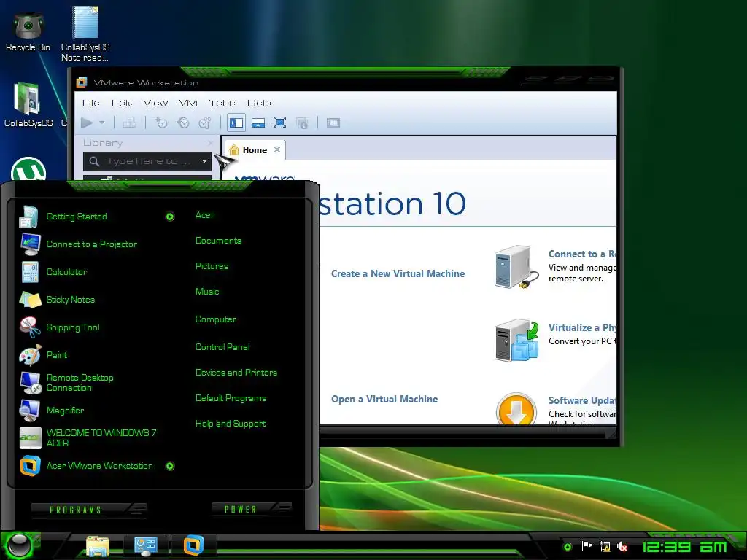The image size is (747, 560).
Task: Open Windows Explorer from the taskbar
Action: coord(98,545)
